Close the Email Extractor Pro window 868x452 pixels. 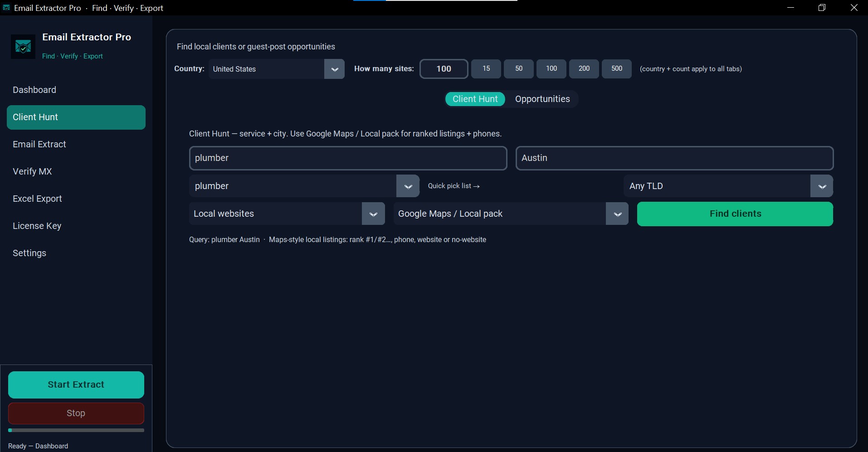(854, 8)
